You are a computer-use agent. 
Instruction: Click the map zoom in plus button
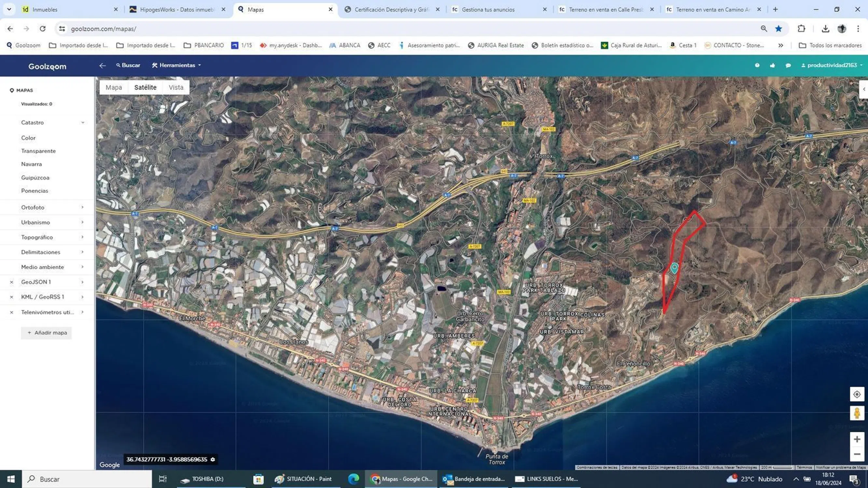point(857,439)
